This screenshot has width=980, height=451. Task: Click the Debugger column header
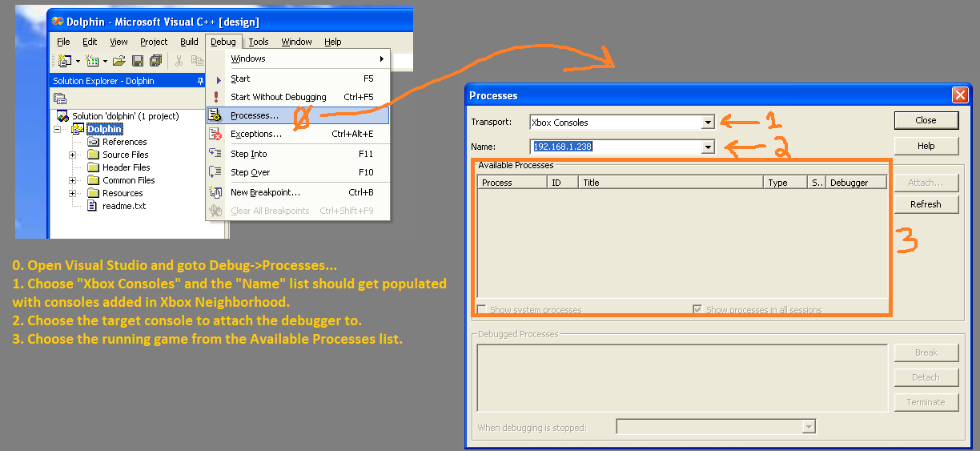pos(857,183)
